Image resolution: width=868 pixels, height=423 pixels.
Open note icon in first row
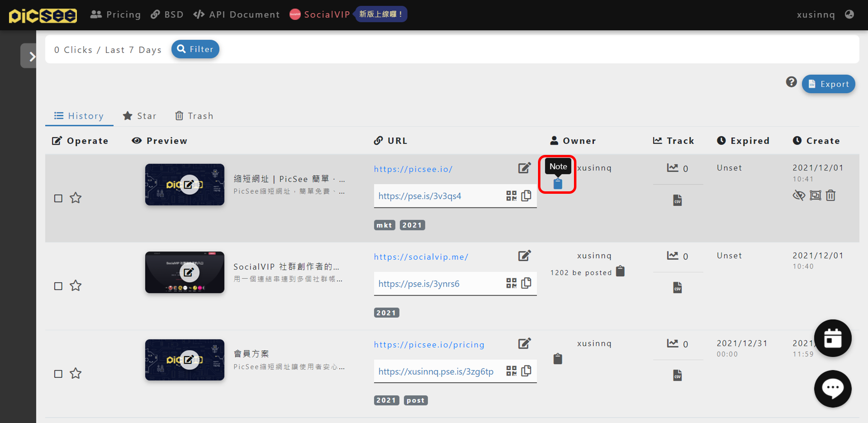tap(558, 184)
